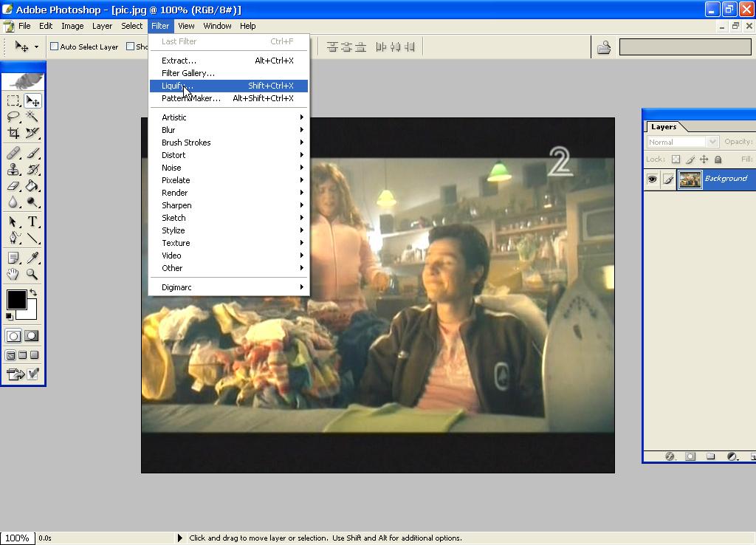This screenshot has height=545, width=756.
Task: Select the Crop tool
Action: [13, 133]
